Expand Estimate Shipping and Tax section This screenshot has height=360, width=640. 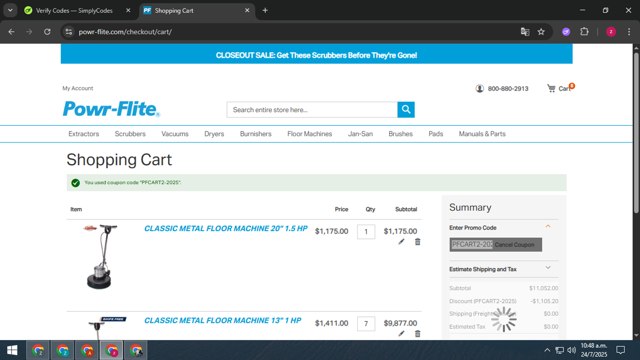(x=548, y=268)
